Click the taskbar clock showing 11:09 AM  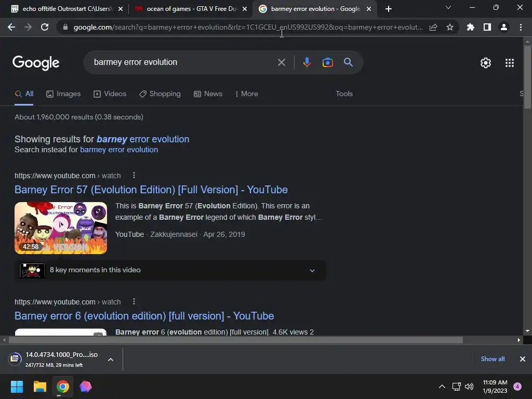(x=495, y=387)
